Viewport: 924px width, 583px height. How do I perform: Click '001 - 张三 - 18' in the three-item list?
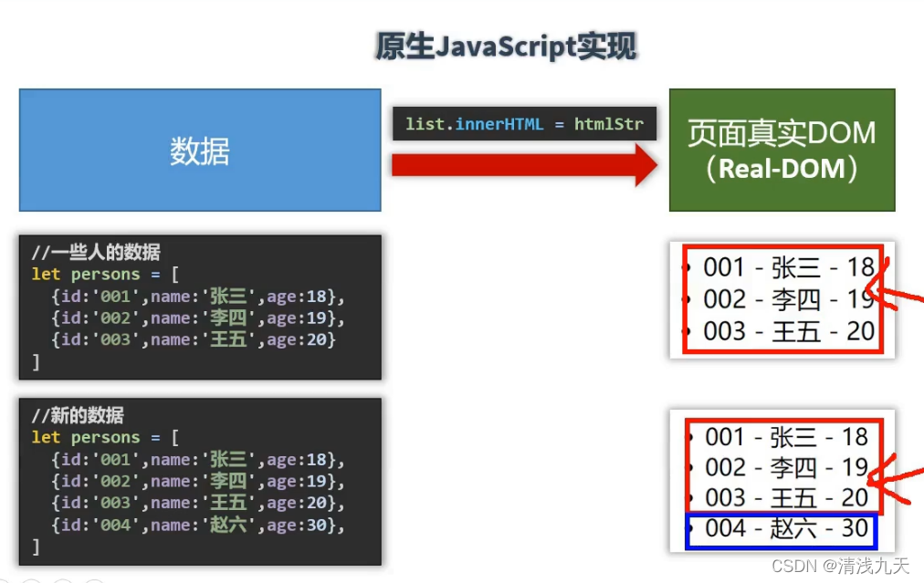point(788,267)
